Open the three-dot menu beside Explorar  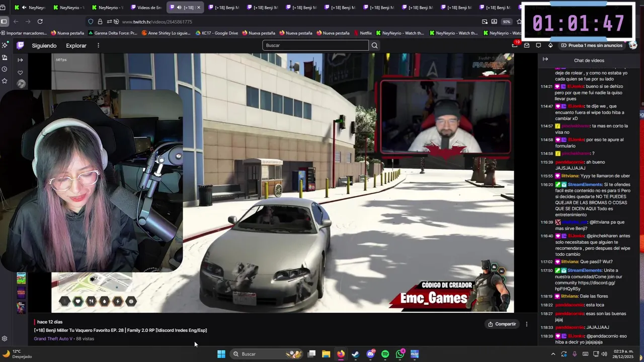coord(98,45)
